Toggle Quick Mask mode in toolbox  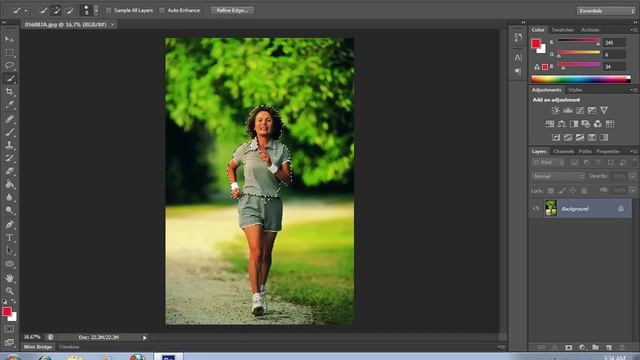click(9, 329)
